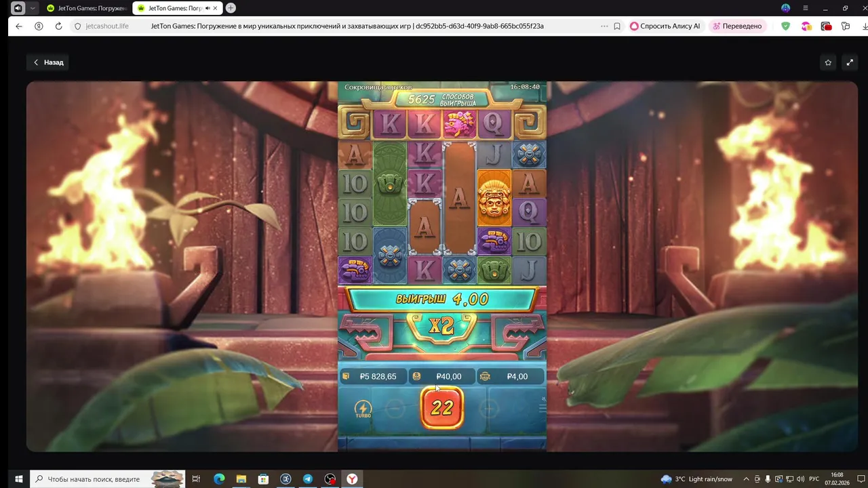Open the pink extension icon in toolbar
This screenshot has width=868, height=488.
click(806, 26)
